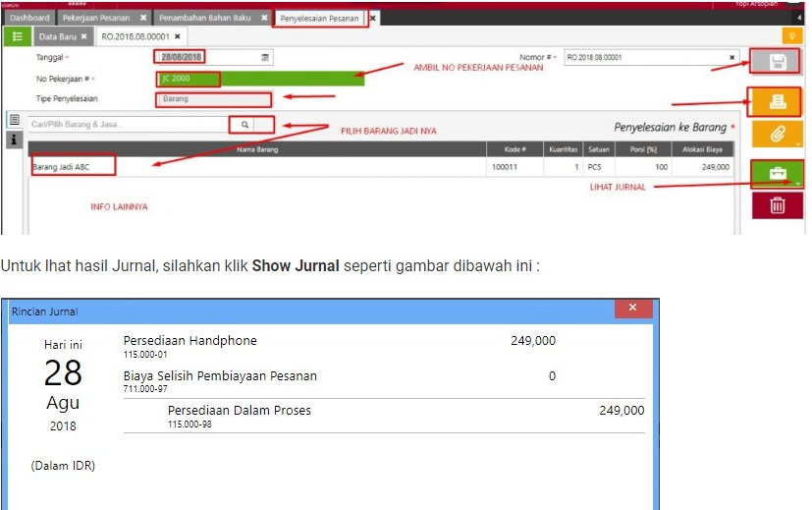This screenshot has width=812, height=510.
Task: Open the green list menu icon
Action: (17, 36)
